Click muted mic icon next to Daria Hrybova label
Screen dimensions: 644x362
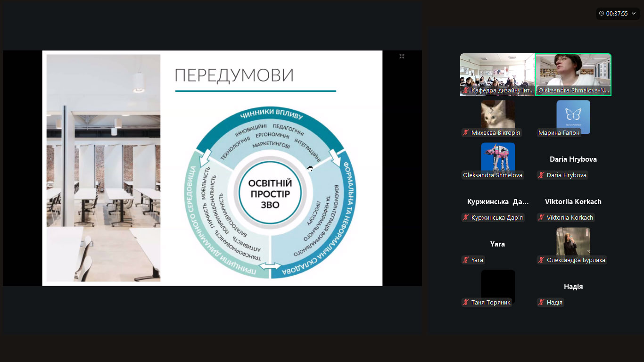(541, 175)
